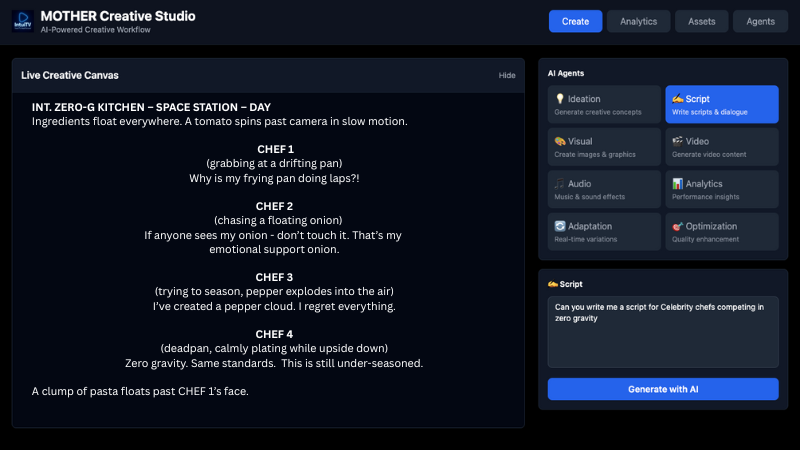Choose the Adaptation agent card

(x=603, y=231)
